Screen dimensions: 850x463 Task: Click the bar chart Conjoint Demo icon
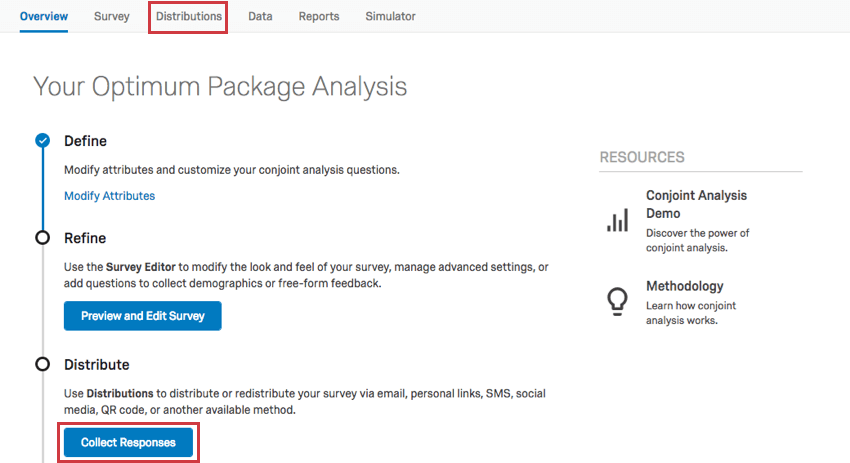point(617,220)
